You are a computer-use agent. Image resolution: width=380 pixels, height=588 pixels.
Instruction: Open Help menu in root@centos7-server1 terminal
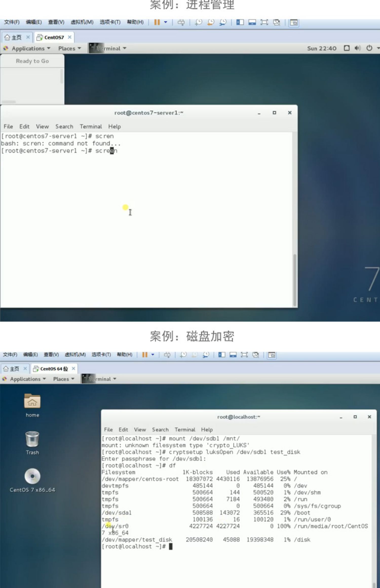[115, 126]
